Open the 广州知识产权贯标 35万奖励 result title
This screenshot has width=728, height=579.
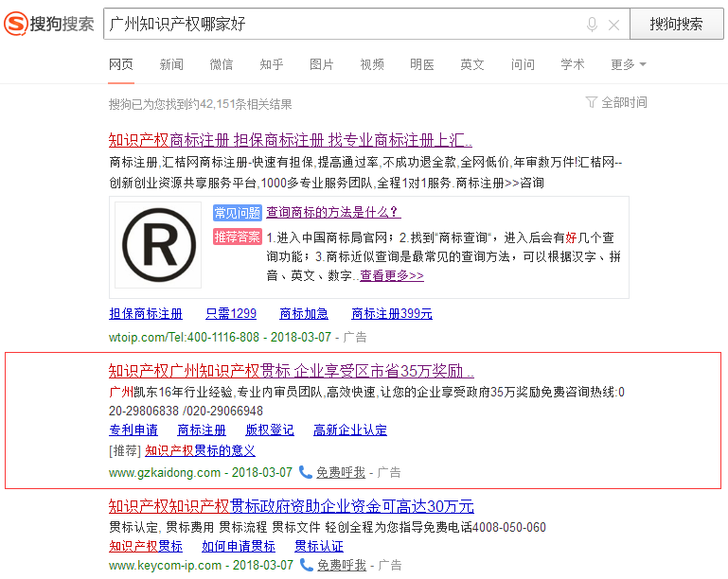pyautogui.click(x=292, y=371)
